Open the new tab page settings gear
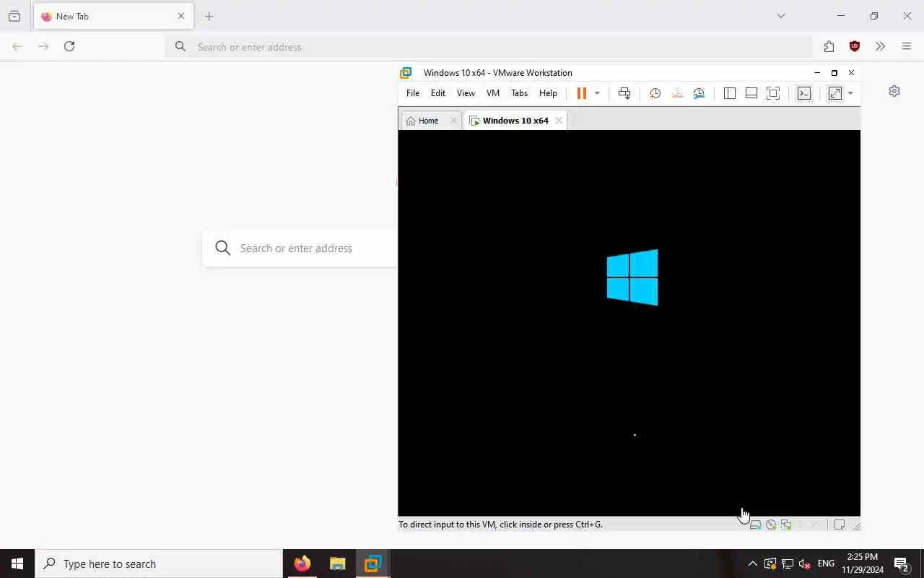The height and width of the screenshot is (578, 924). 894,91
